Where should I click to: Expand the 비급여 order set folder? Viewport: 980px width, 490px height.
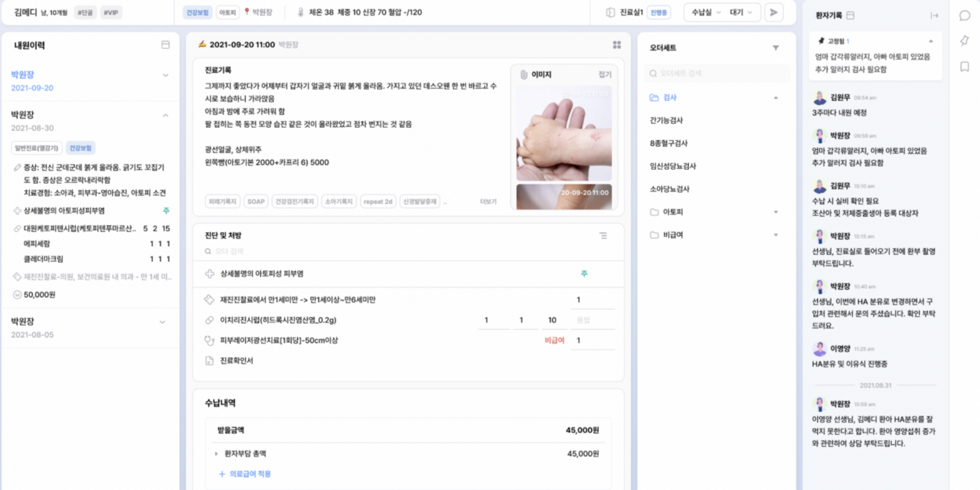(776, 235)
